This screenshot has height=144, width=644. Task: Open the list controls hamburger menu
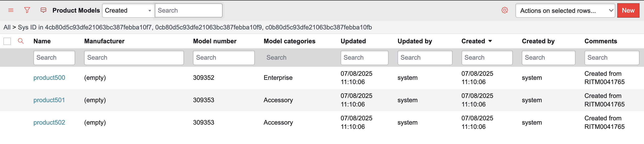[x=11, y=10]
